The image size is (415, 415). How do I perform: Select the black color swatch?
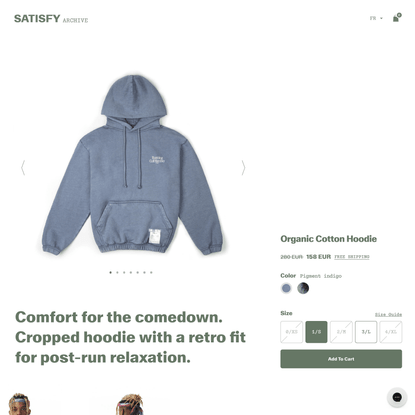[x=303, y=288]
